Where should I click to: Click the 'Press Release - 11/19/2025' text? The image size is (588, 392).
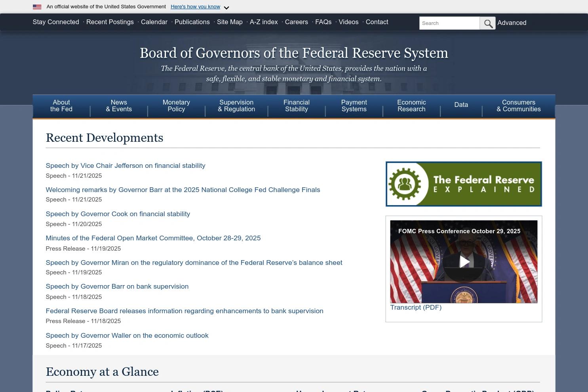point(83,249)
